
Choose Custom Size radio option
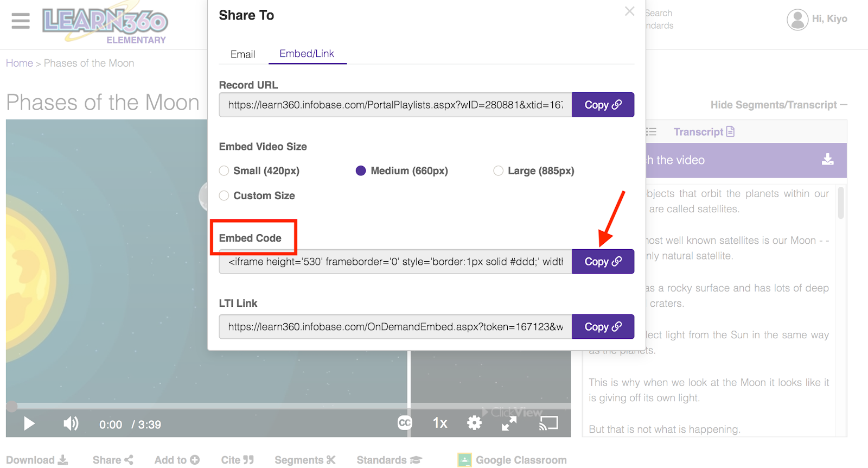[x=224, y=195]
